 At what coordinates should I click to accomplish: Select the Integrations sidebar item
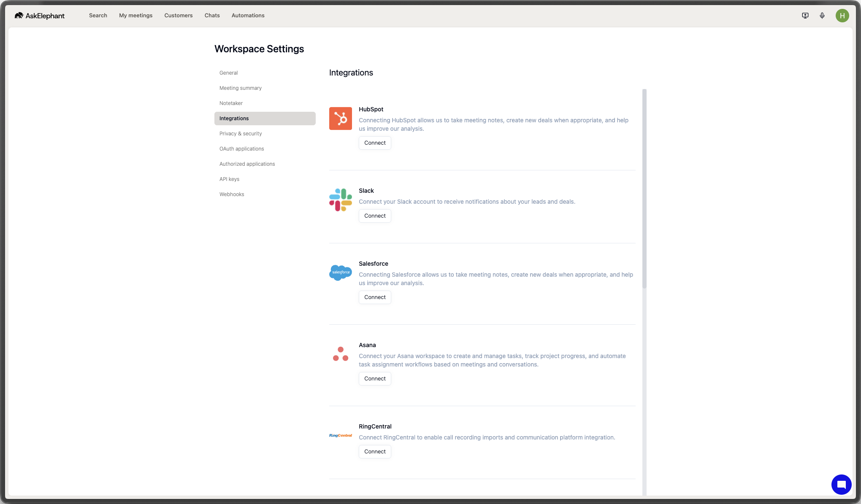pyautogui.click(x=265, y=119)
